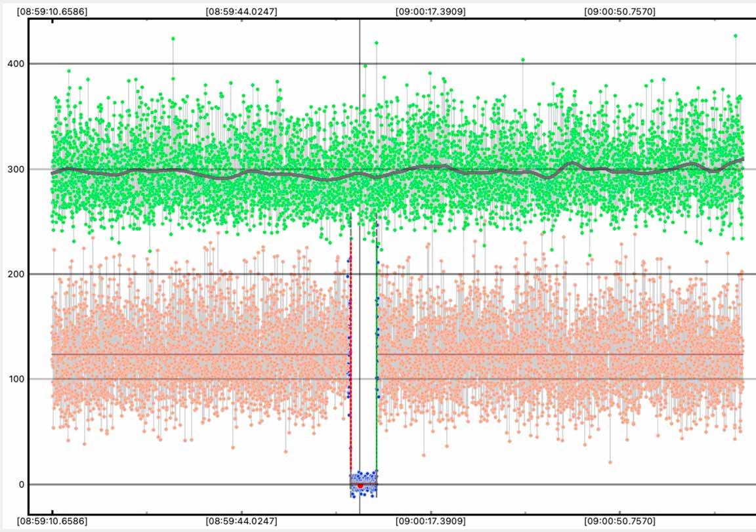Click the blue data cluster at zero level
The width and height of the screenshot is (756, 532).
click(364, 482)
